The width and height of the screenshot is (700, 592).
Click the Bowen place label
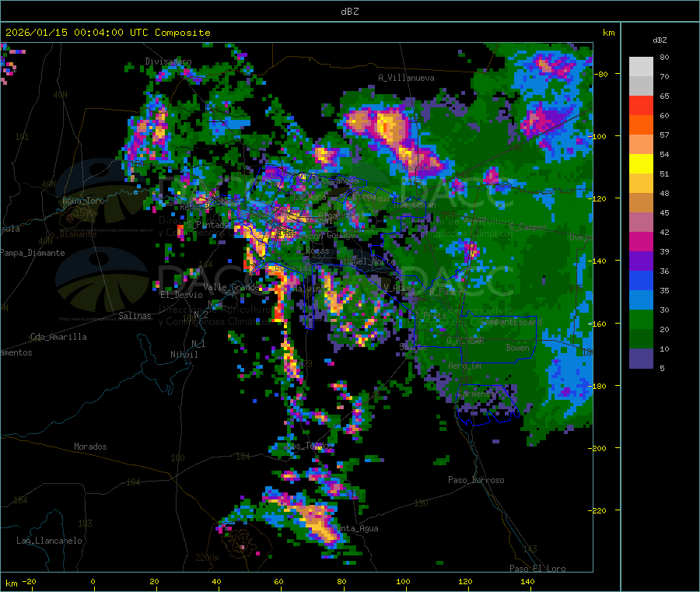tap(517, 347)
